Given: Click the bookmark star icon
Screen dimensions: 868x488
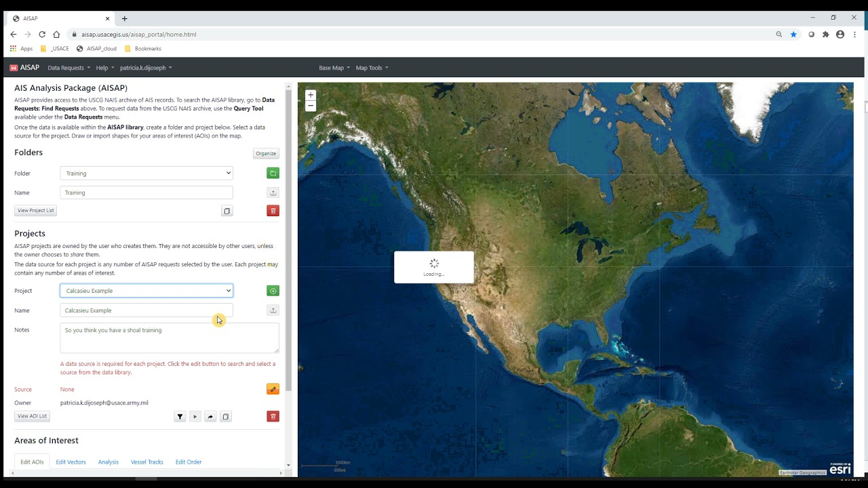Looking at the screenshot, I should 793,35.
